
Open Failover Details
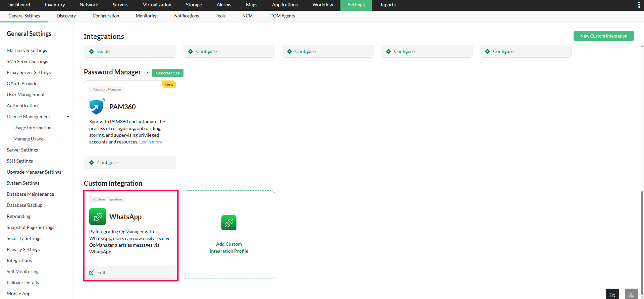coord(23,283)
